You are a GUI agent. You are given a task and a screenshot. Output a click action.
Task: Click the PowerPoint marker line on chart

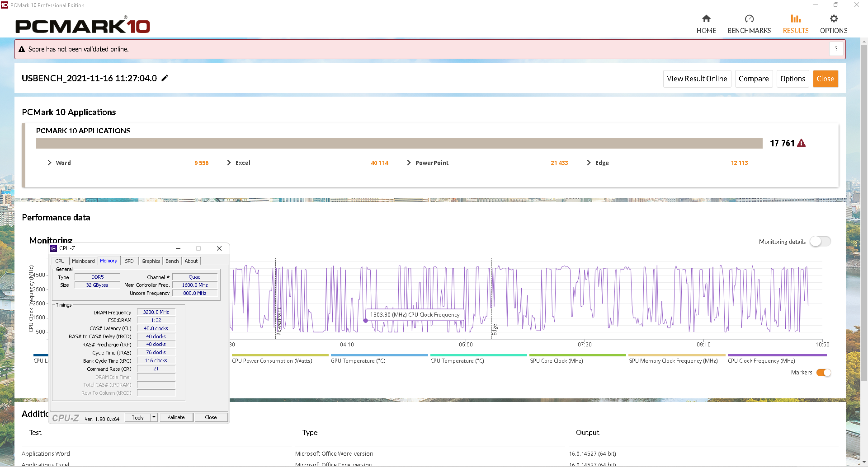(x=276, y=298)
